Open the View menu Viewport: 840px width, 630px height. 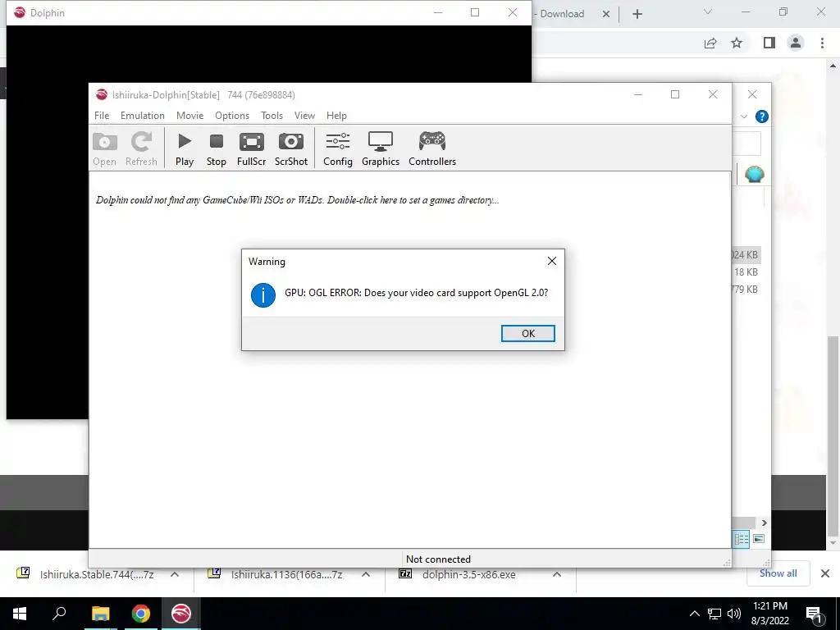[x=304, y=115]
